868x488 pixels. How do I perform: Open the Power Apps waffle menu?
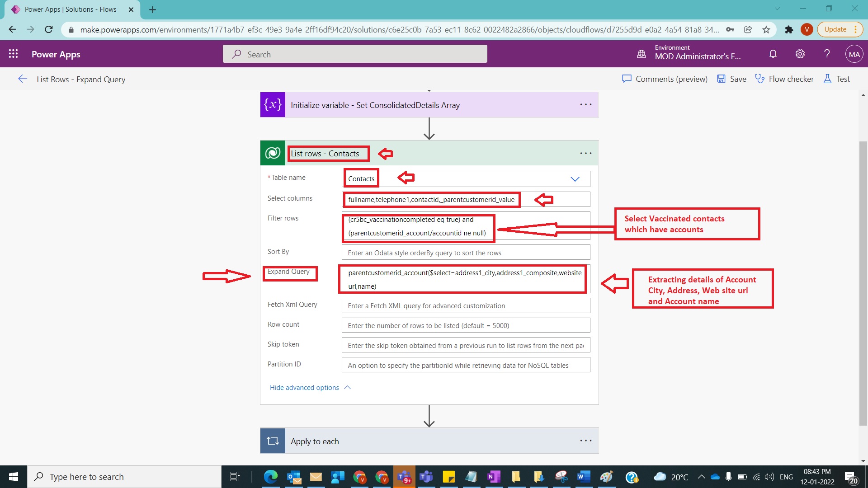14,54
